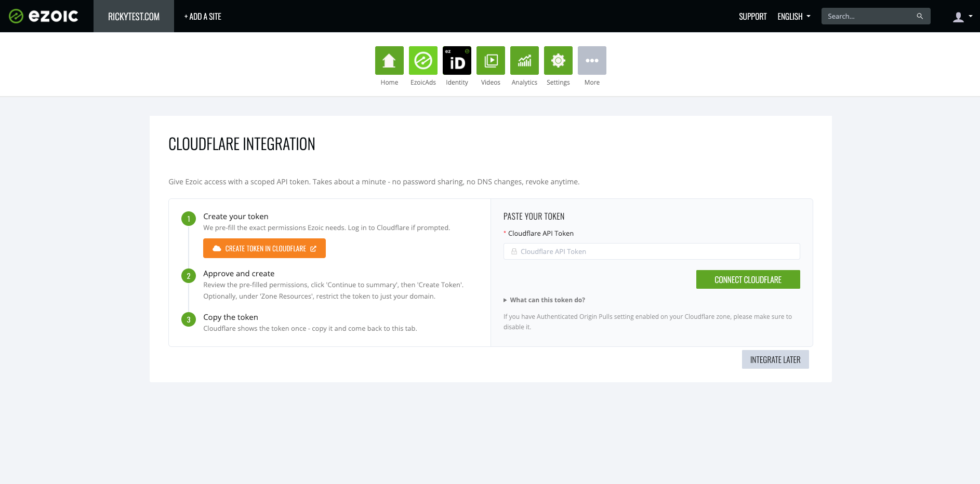980x484 pixels.
Task: Expand 'What can this token do?'
Action: tap(544, 300)
